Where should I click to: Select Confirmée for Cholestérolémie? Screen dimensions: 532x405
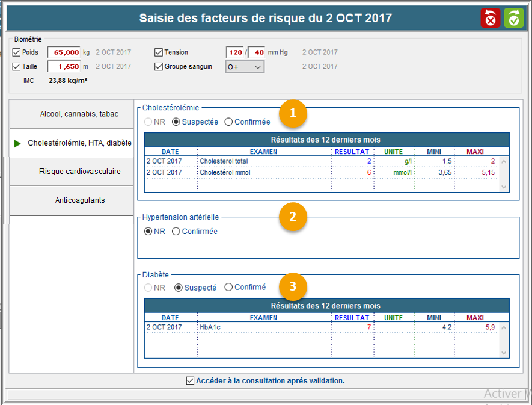pyautogui.click(x=228, y=122)
